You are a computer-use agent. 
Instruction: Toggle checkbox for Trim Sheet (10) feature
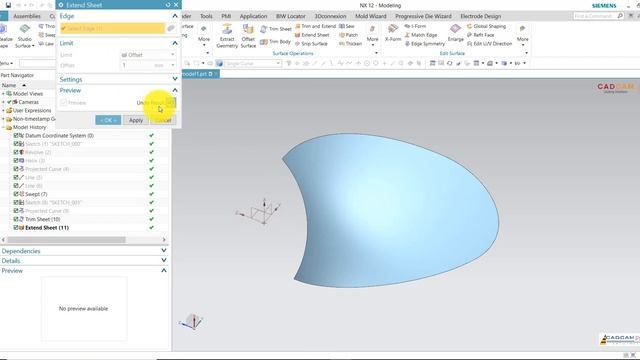[x=16, y=219]
